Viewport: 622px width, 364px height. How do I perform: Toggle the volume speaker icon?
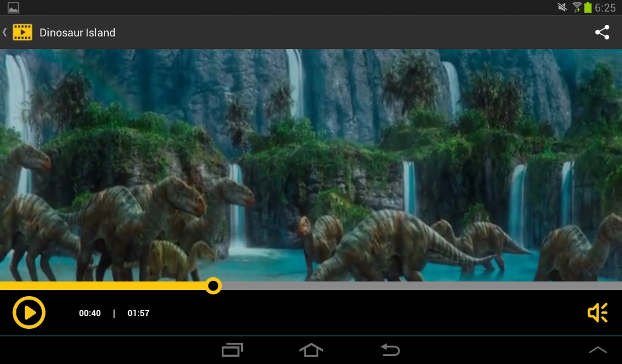coord(598,312)
